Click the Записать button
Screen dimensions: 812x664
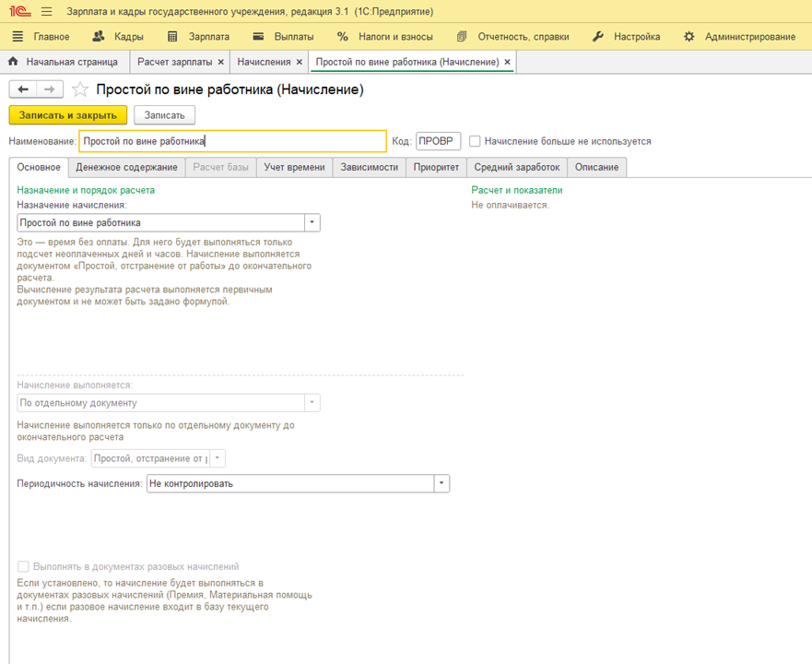point(164,115)
